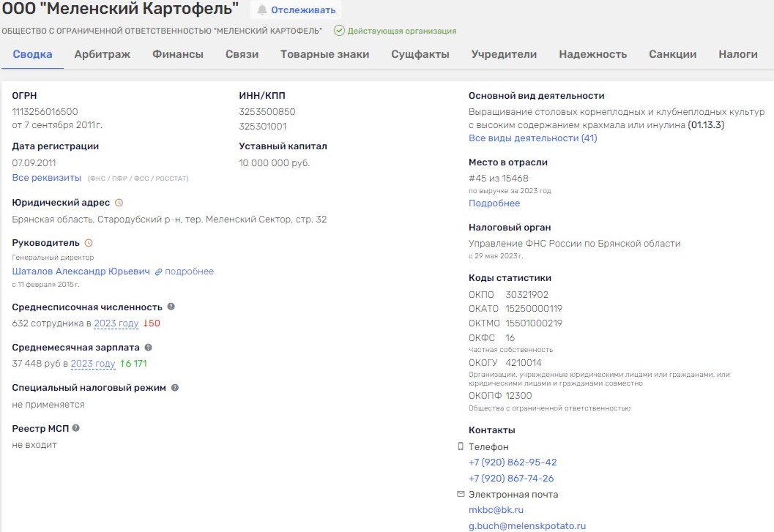
Task: Click Подробнее link under Место в отрасли
Action: coord(494,203)
